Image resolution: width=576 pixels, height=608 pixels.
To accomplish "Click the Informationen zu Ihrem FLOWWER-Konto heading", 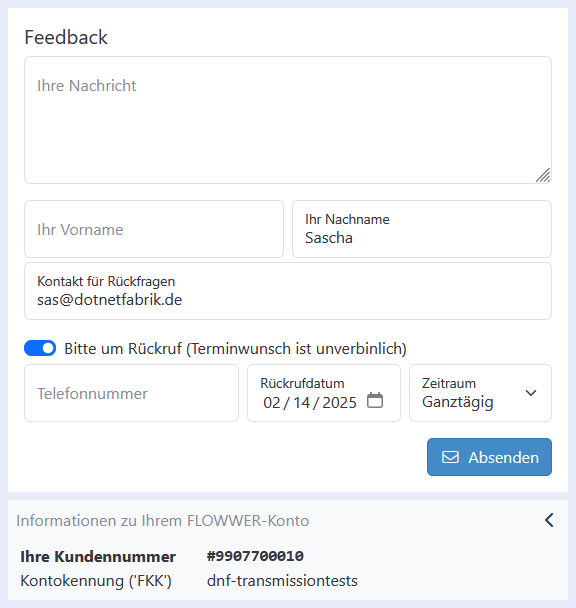I will tap(163, 521).
